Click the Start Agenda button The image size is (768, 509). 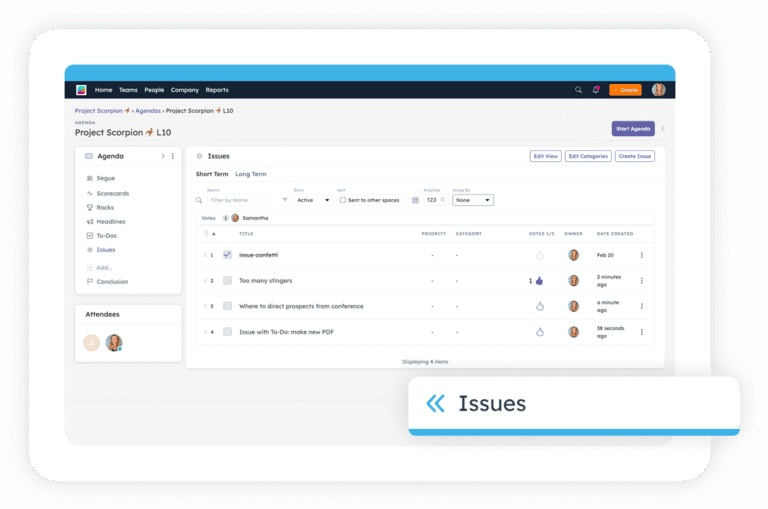(x=633, y=129)
